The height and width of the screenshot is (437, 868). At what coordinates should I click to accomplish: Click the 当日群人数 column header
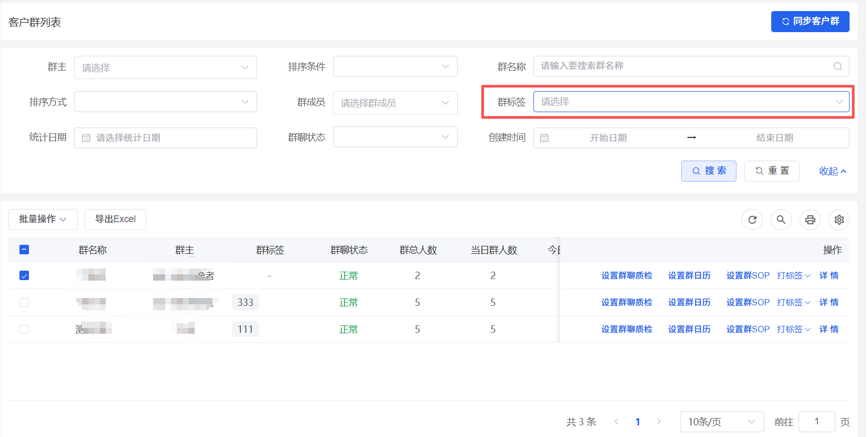click(x=493, y=250)
